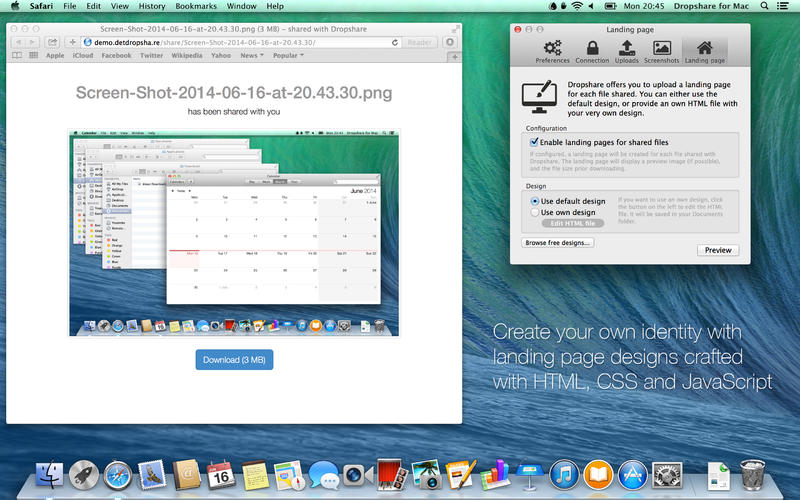
Task: Open Spotlight search in menu bar
Action: click(x=764, y=6)
